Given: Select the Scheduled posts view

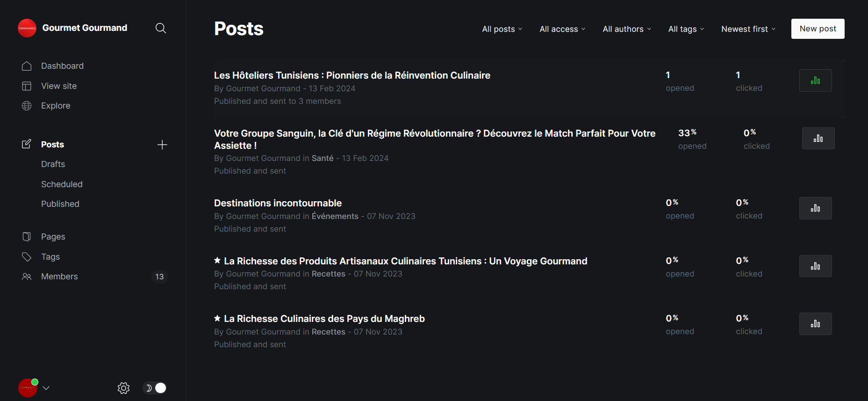Looking at the screenshot, I should coord(62,184).
